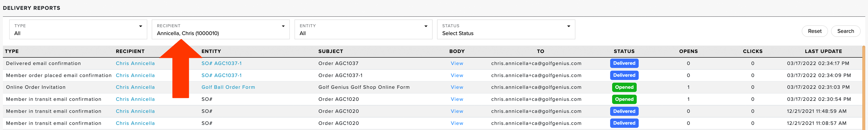This screenshot has height=130, width=868.
Task: Click the LAST UPDATE column header
Action: [x=823, y=51]
